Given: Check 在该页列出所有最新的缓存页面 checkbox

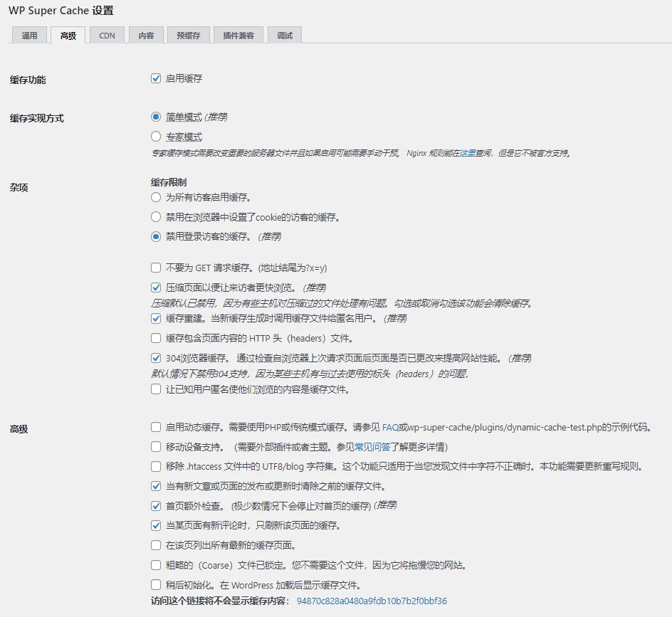Looking at the screenshot, I should click(x=156, y=545).
